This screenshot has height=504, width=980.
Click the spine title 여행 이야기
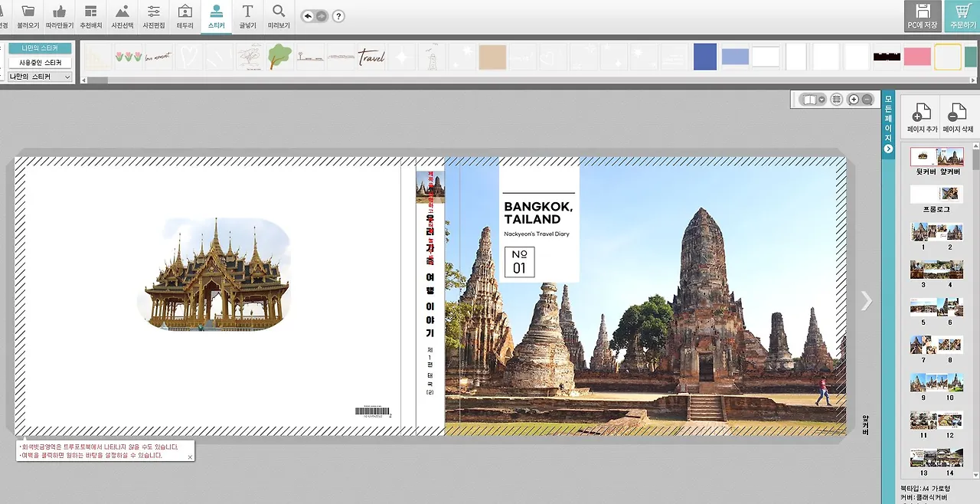(430, 305)
